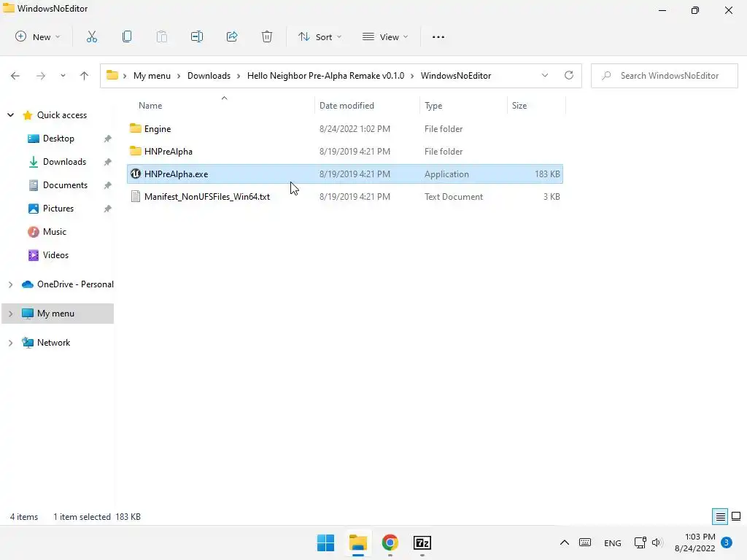Cut the selected file with scissors icon
The image size is (747, 560).
91,36
